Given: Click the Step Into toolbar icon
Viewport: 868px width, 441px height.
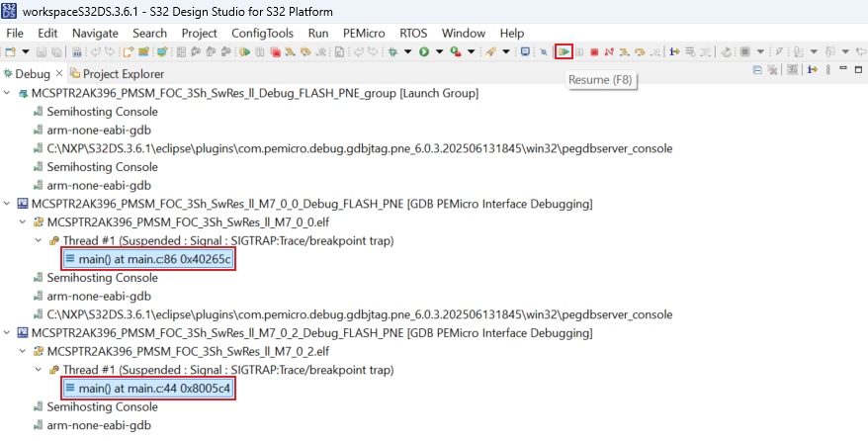Looking at the screenshot, I should [x=624, y=51].
